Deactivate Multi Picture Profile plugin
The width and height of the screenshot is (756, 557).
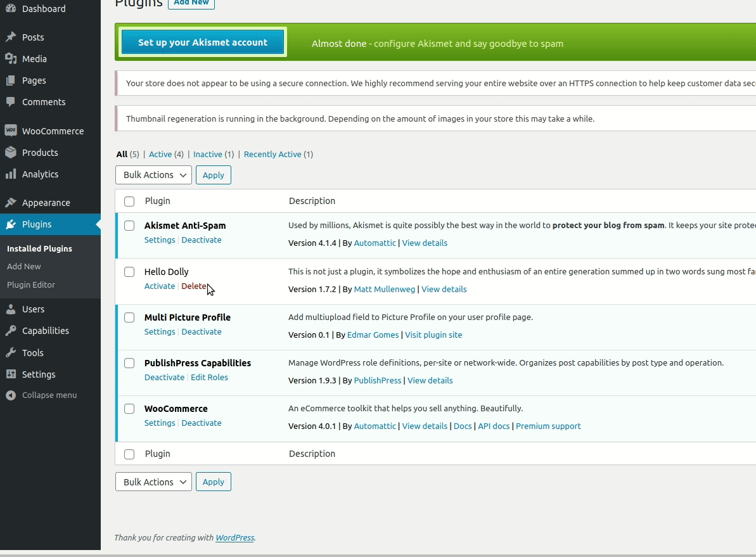tap(202, 332)
